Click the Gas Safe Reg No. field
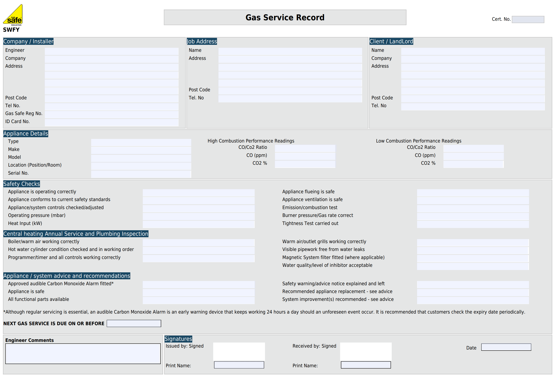The height and width of the screenshot is (392, 555). pyautogui.click(x=111, y=114)
